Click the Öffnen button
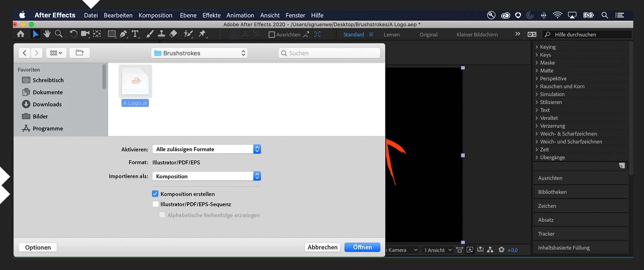Image resolution: width=644 pixels, height=270 pixels. coord(362,247)
